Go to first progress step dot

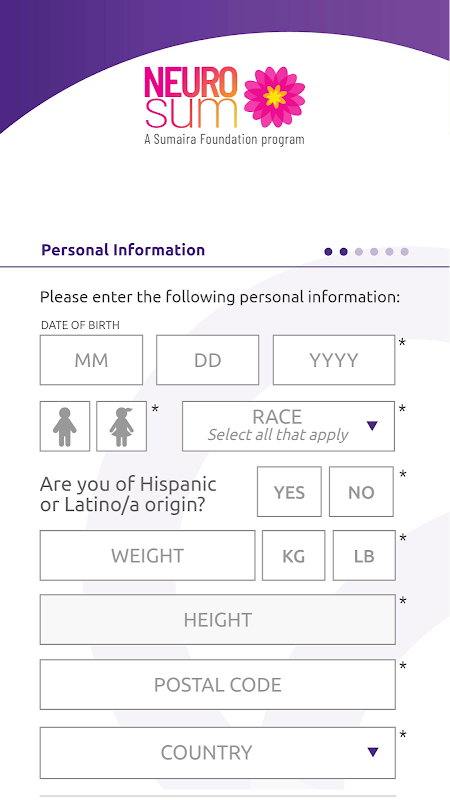coord(328,252)
